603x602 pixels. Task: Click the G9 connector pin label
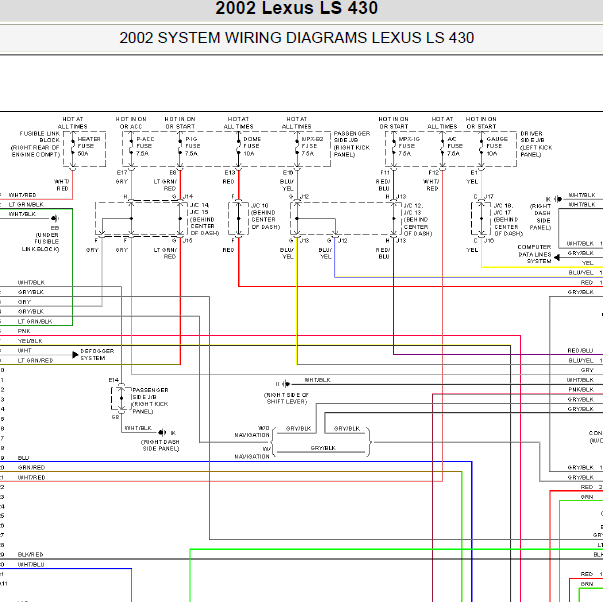coord(115,417)
